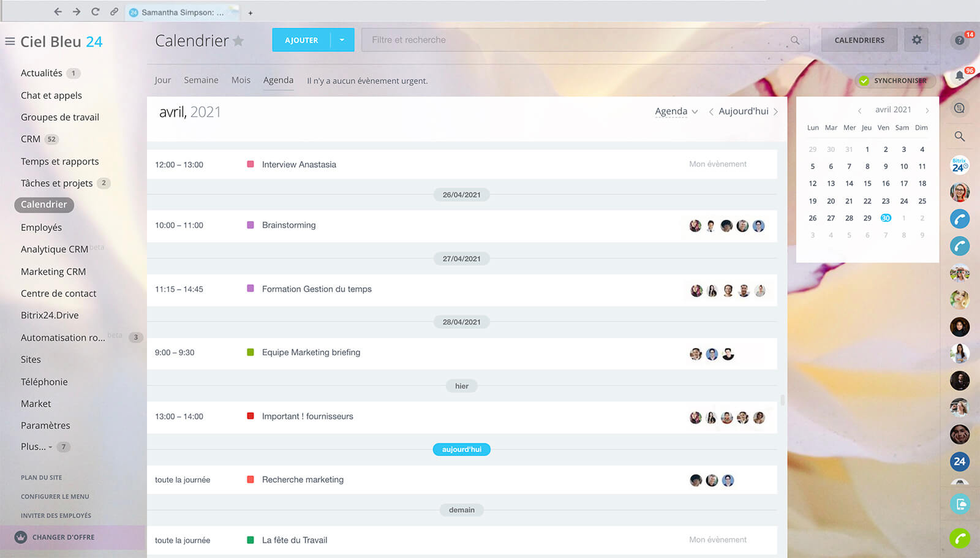This screenshot has width=980, height=558.
Task: Click the green phone call button
Action: [959, 538]
